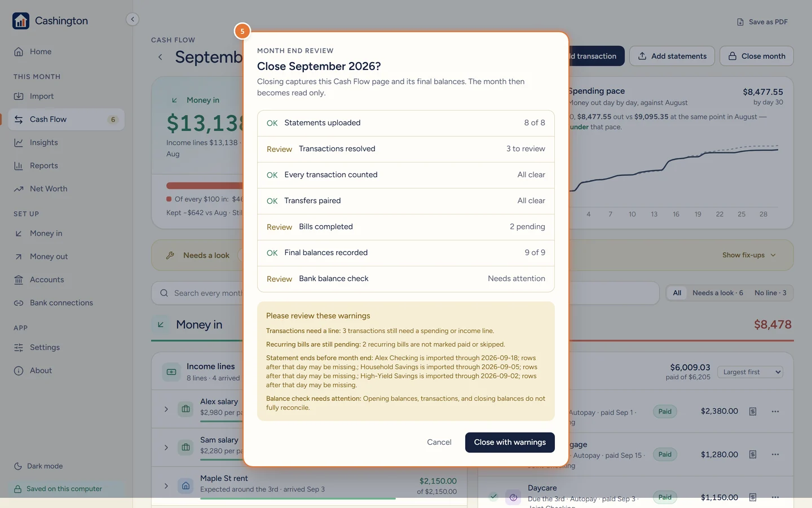Click the Bills completed row

406,227
